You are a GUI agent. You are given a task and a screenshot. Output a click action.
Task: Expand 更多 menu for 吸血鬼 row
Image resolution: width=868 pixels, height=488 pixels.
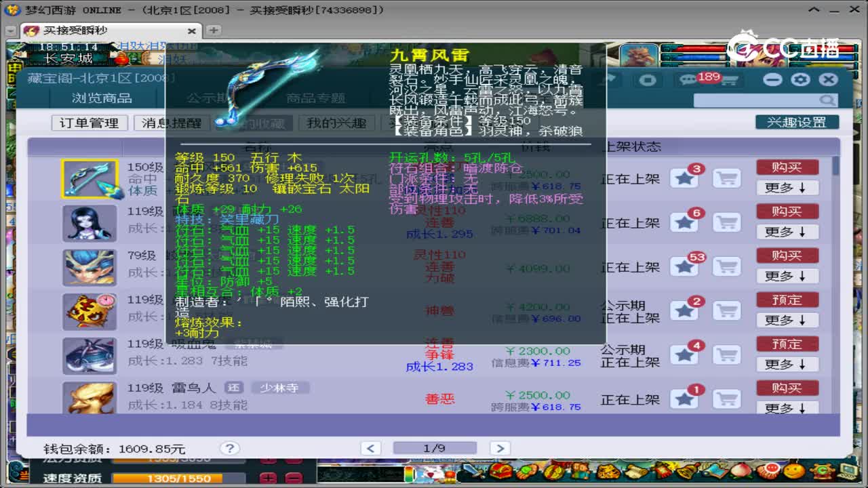[787, 364]
